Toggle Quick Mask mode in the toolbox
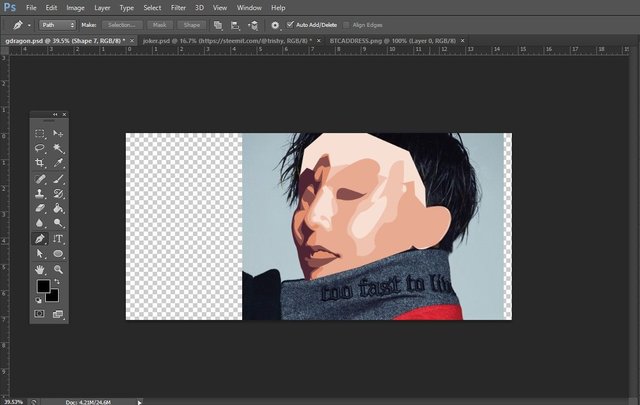The height and width of the screenshot is (405, 640). pyautogui.click(x=40, y=314)
